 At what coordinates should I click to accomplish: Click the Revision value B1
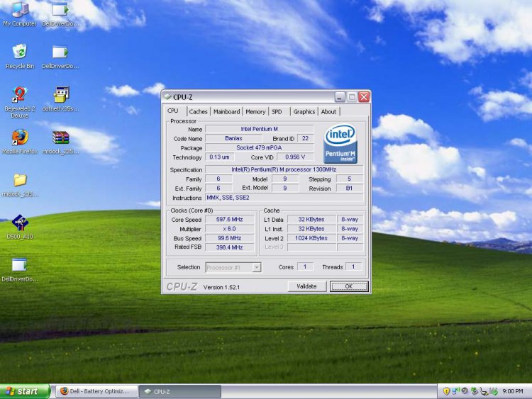pos(350,188)
